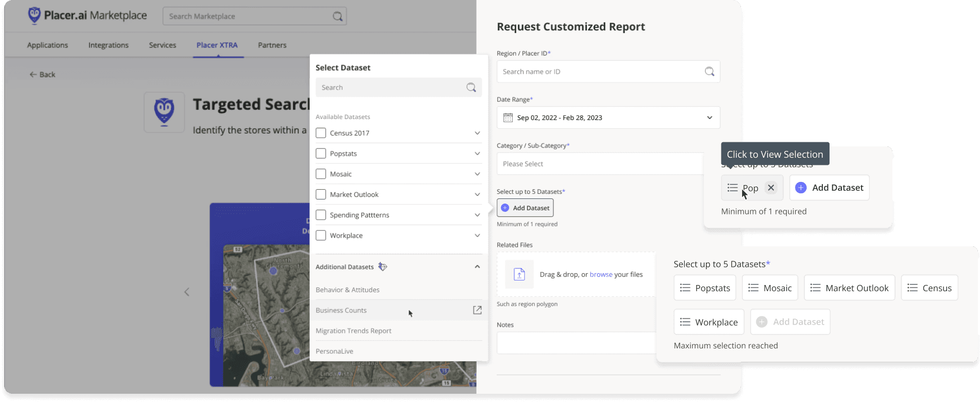Switch to the Placer XTRA tab
The height and width of the screenshot is (402, 980).
click(217, 45)
